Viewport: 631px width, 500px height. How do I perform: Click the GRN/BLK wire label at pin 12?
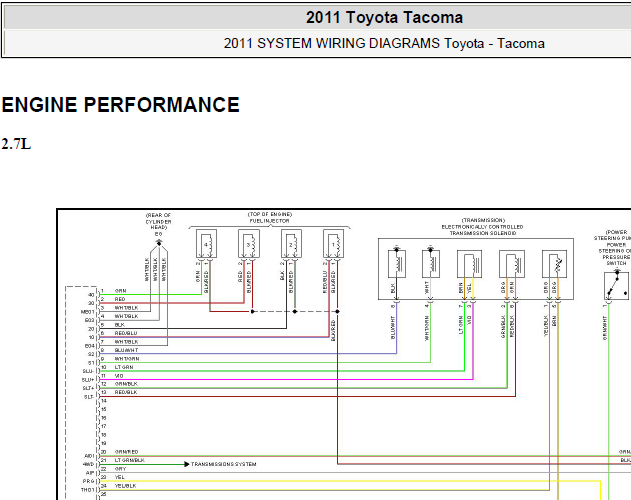126,384
